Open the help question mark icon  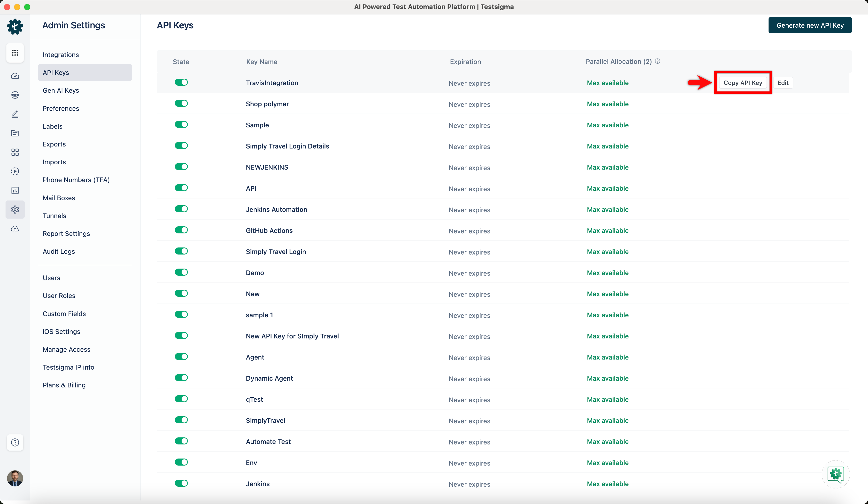(x=15, y=442)
